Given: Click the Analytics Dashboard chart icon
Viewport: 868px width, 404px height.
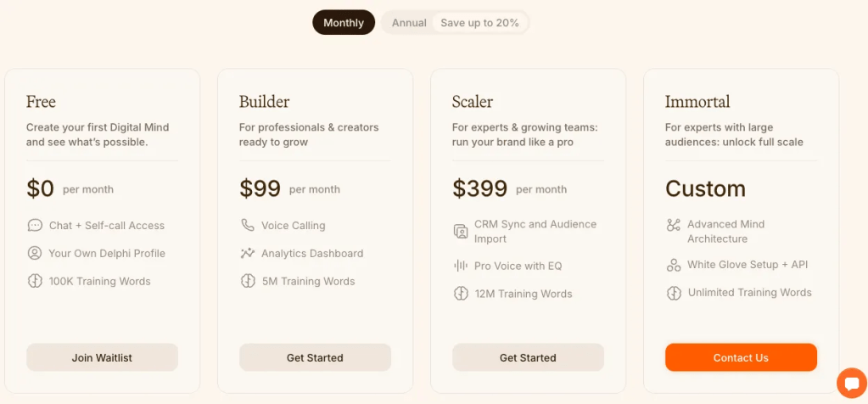Looking at the screenshot, I should 248,253.
